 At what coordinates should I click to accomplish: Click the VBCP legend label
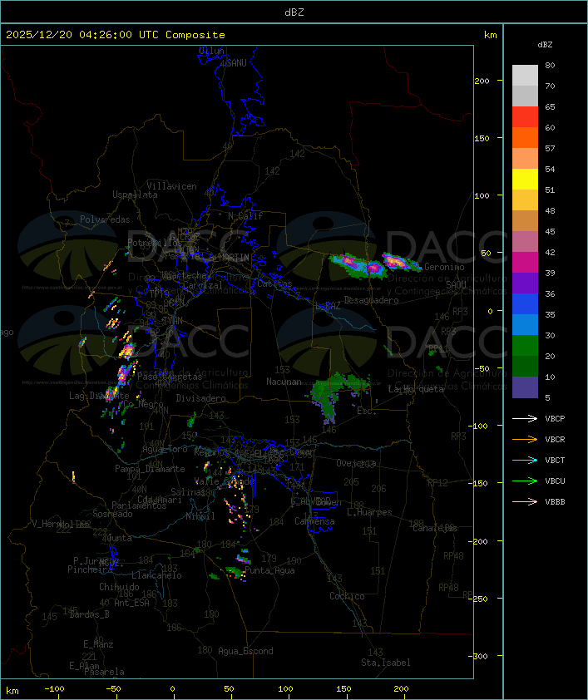(x=555, y=419)
